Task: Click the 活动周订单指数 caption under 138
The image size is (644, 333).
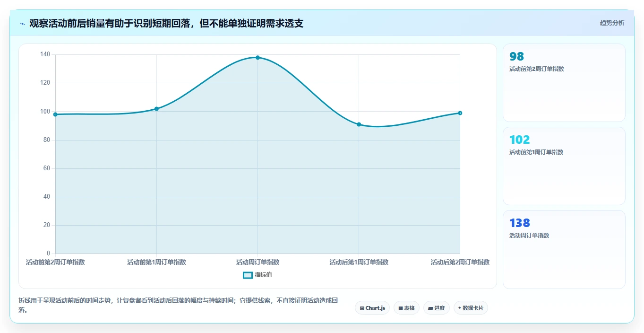Action: [529, 236]
